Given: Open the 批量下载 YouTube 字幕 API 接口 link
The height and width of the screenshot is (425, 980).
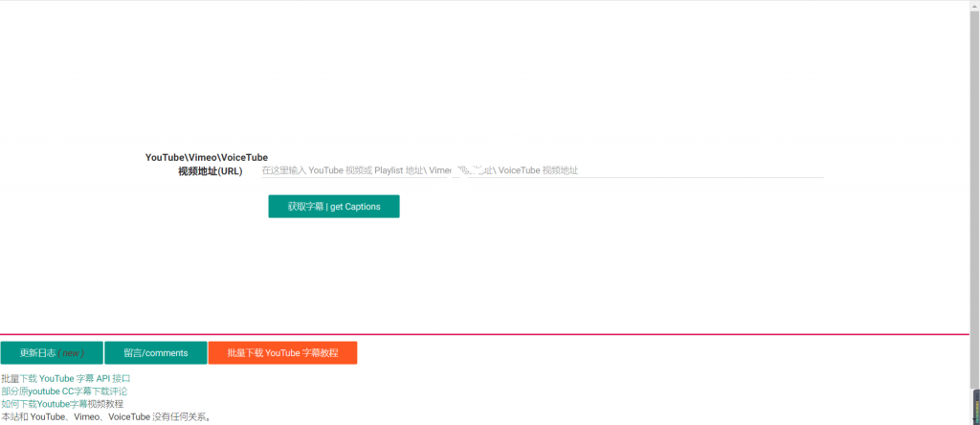Looking at the screenshot, I should coord(66,378).
